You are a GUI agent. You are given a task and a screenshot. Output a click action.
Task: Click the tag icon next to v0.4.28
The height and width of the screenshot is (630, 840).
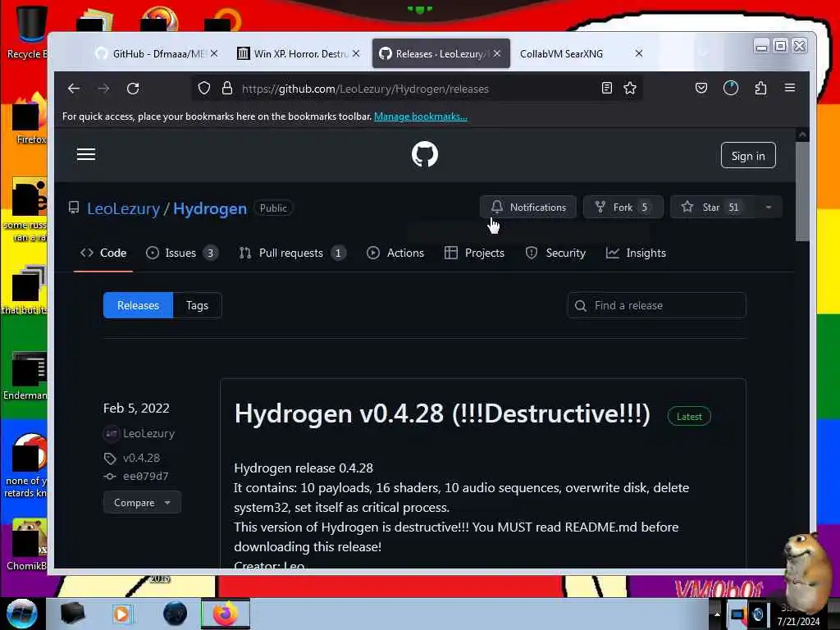click(110, 458)
